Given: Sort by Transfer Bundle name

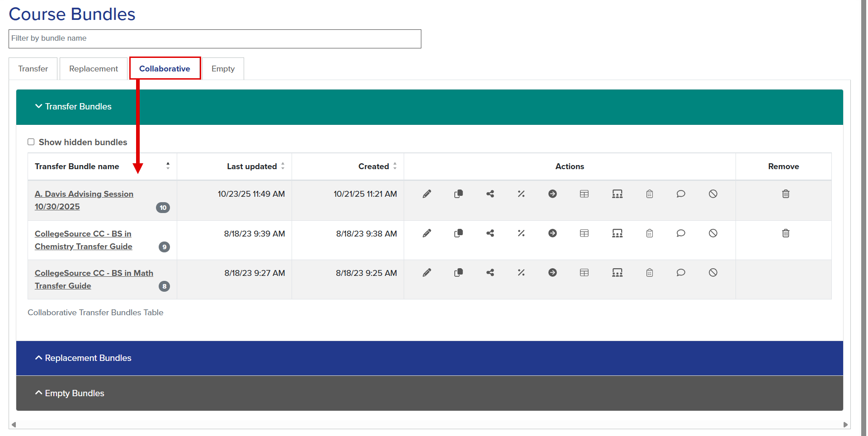Looking at the screenshot, I should pos(168,166).
